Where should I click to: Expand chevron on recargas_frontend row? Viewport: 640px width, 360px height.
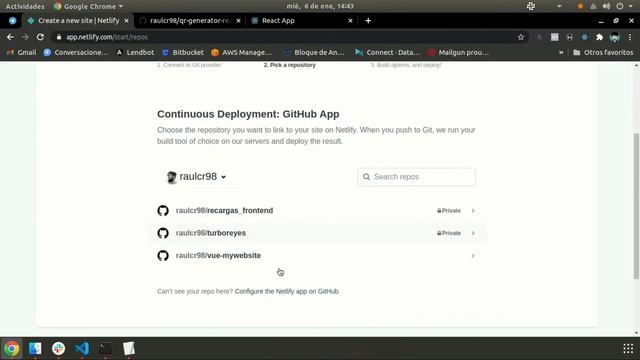coord(473,211)
